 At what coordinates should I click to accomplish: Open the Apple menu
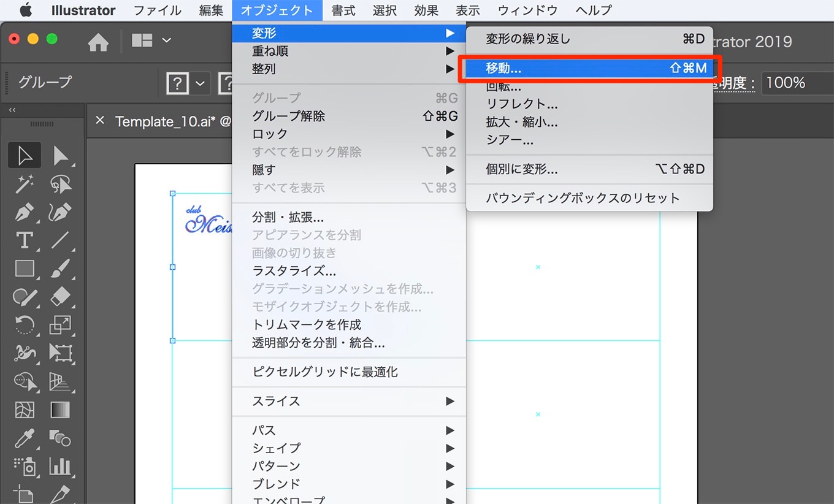point(26,10)
